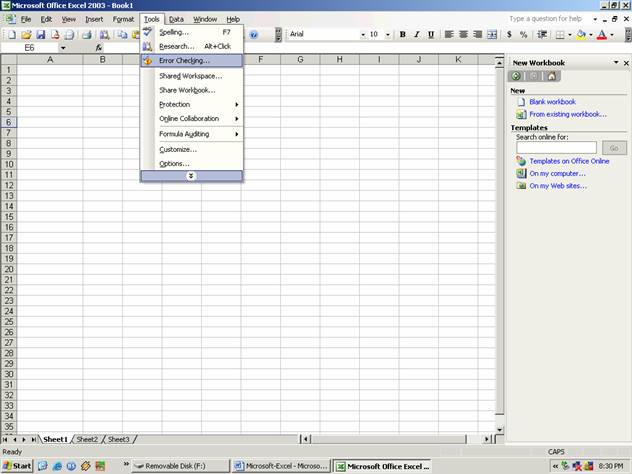This screenshot has width=632, height=474.
Task: Click the vertical scrollbar down arrow
Action: [x=499, y=430]
